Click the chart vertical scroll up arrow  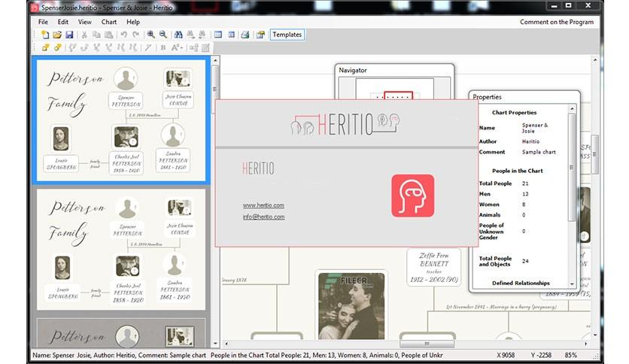click(595, 60)
